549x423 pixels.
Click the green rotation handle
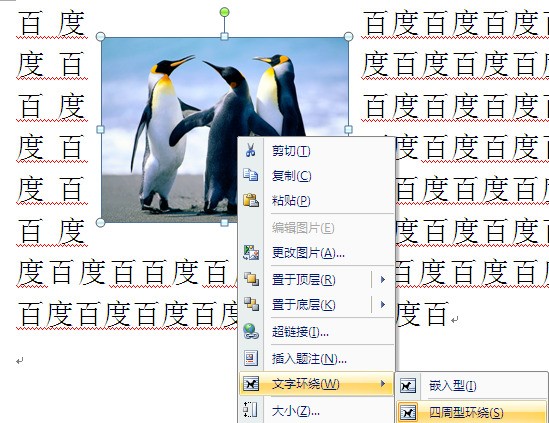coord(224,13)
